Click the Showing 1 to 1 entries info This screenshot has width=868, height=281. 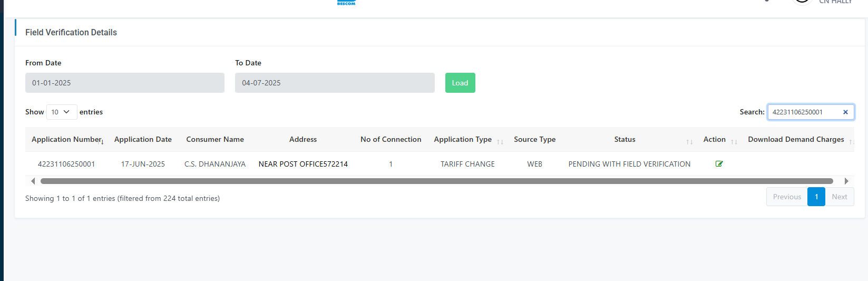point(122,199)
